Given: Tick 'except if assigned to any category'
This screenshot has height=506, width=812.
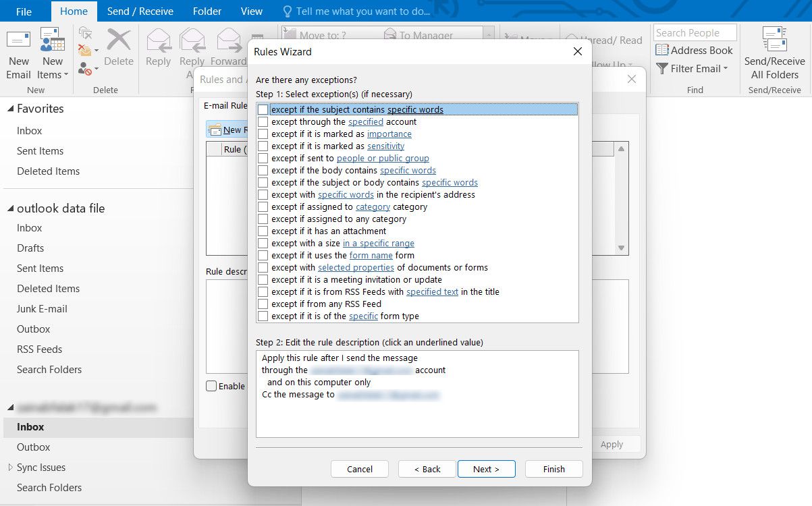Looking at the screenshot, I should [263, 219].
